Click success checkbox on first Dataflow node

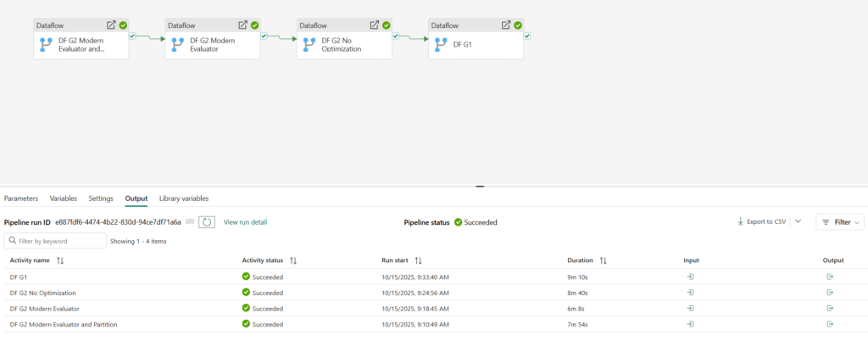coord(132,36)
